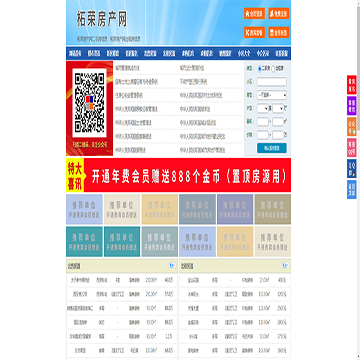Click the more icon in 出售房源 section header
Viewport: 360px width, 360px height.
pyautogui.click(x=172, y=266)
